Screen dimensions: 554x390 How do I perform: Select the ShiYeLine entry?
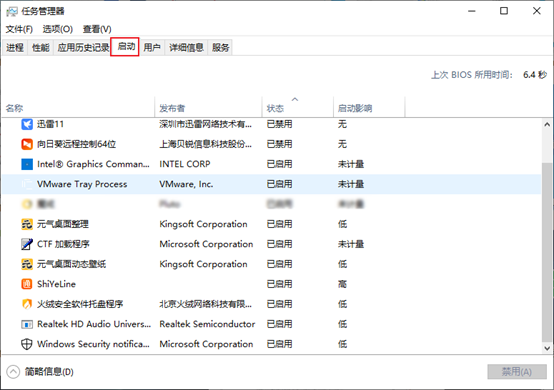[56, 284]
